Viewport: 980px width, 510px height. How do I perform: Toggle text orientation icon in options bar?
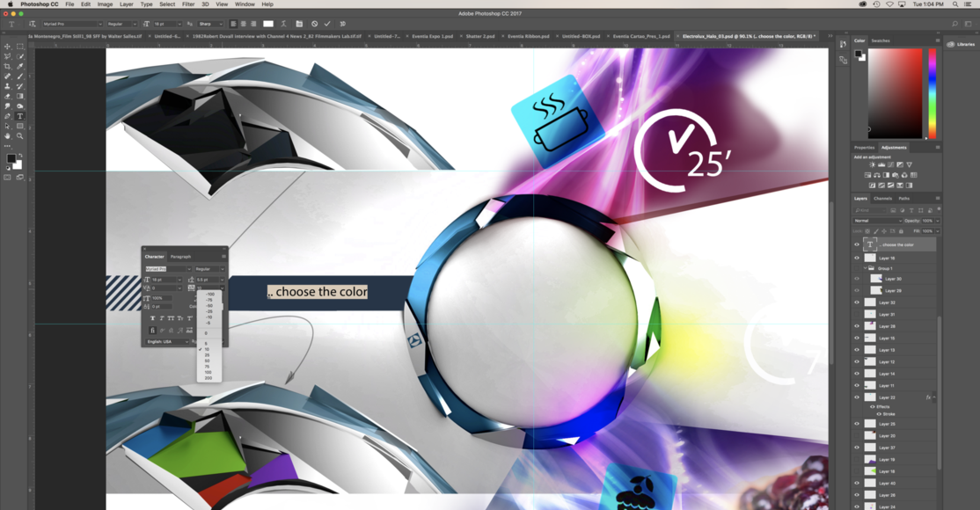[x=32, y=24]
